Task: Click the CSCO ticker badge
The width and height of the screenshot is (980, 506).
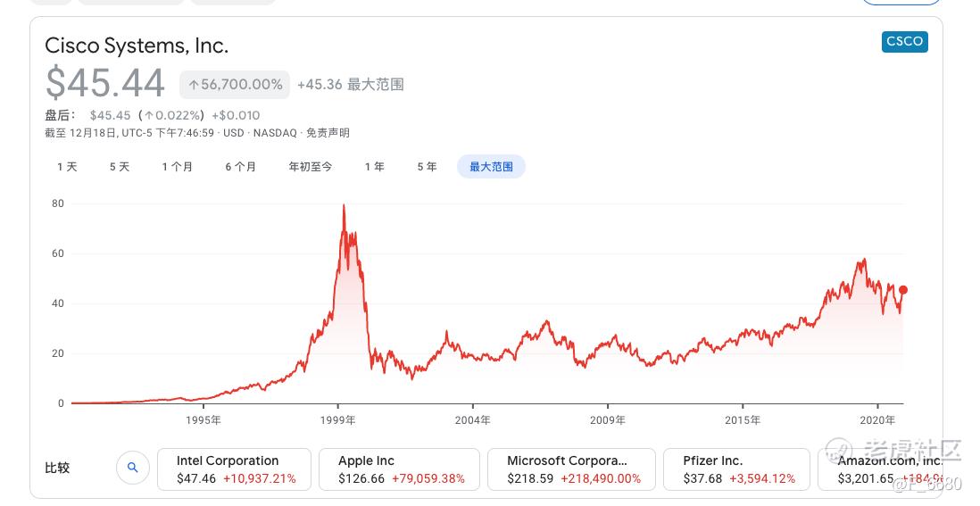Action: pyautogui.click(x=904, y=41)
